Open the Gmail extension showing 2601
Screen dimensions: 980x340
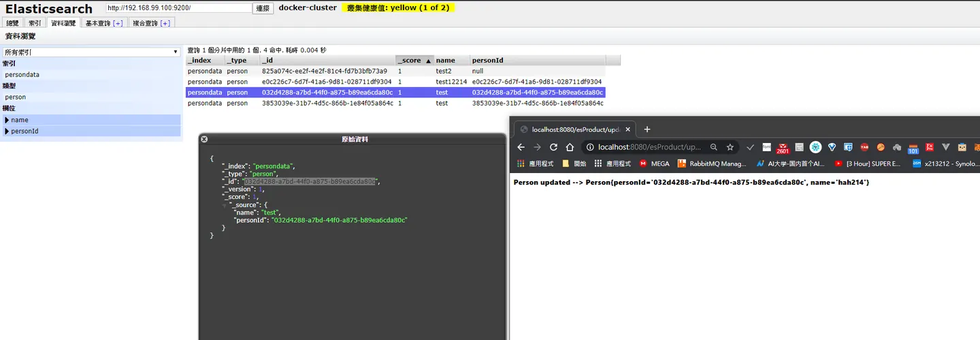783,147
